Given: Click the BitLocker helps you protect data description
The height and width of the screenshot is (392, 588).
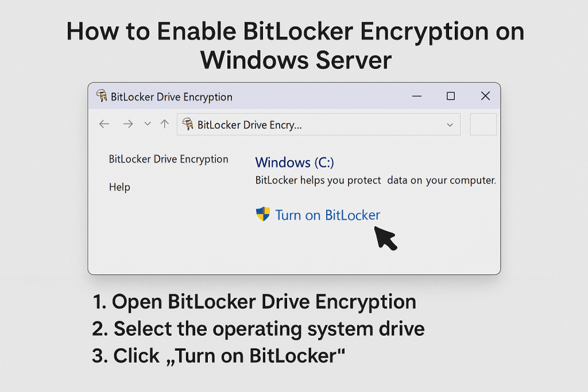Looking at the screenshot, I should [x=376, y=180].
